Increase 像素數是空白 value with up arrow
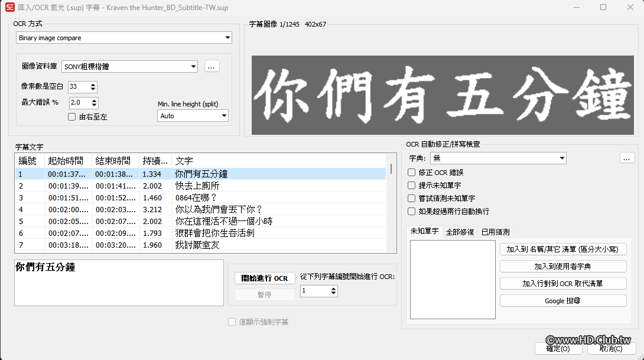The image size is (644, 360). coord(93,85)
